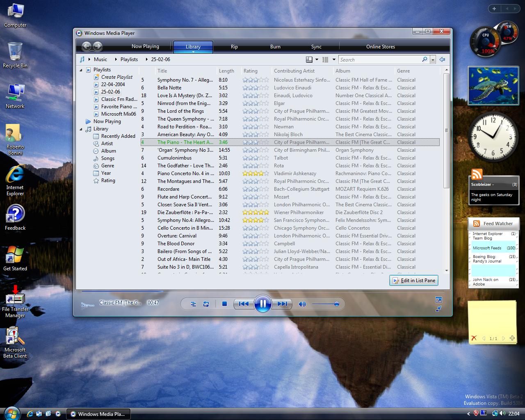The width and height of the screenshot is (525, 420).
Task: Pause playback with the center Pause button
Action: tap(262, 304)
